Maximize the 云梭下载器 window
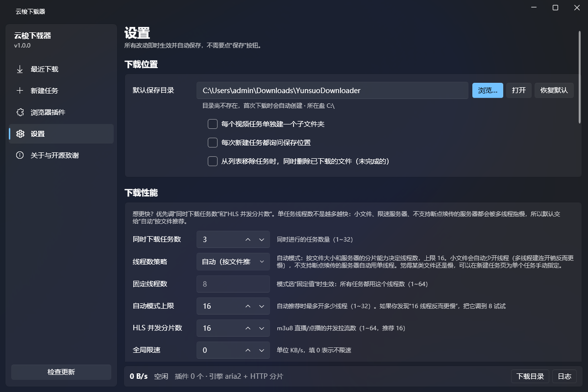 (555, 8)
